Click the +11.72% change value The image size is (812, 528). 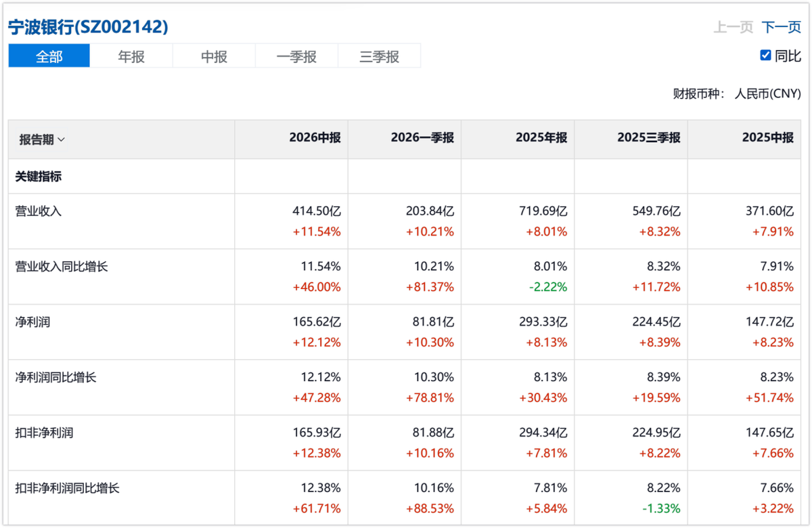pyautogui.click(x=656, y=287)
